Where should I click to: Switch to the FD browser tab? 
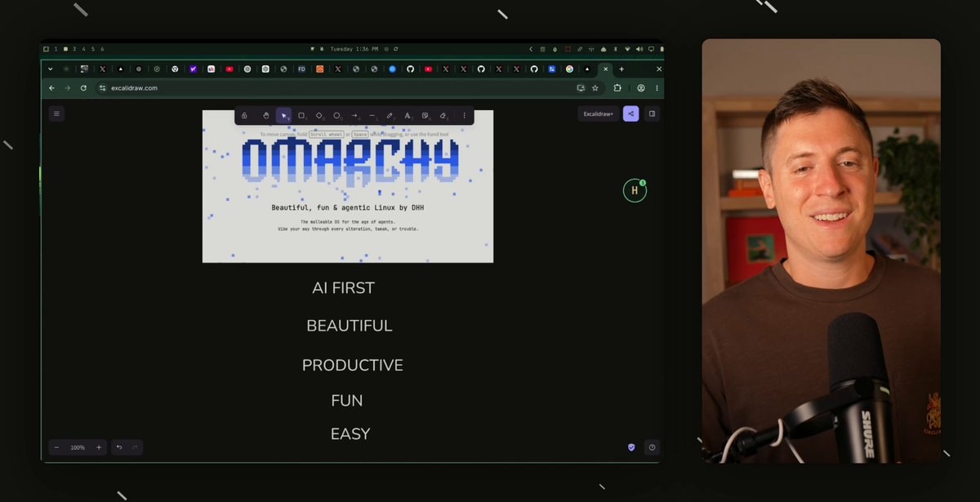point(301,69)
